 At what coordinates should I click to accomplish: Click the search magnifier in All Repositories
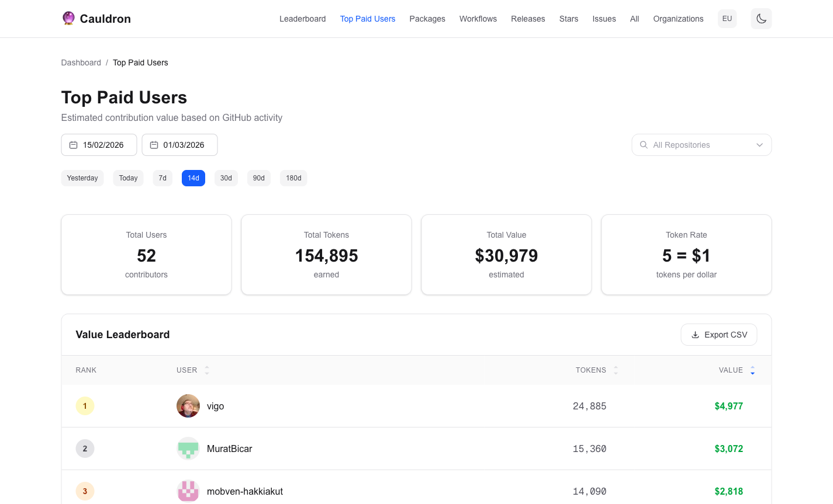click(x=644, y=144)
